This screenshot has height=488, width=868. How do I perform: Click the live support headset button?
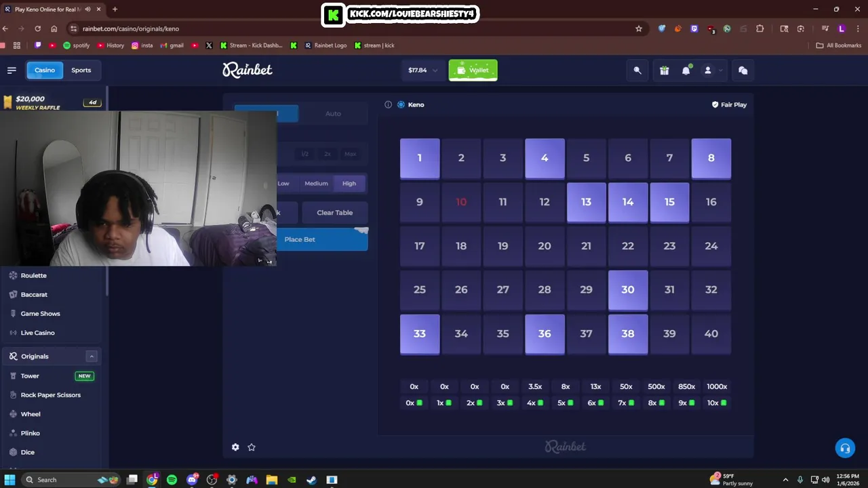(x=845, y=448)
